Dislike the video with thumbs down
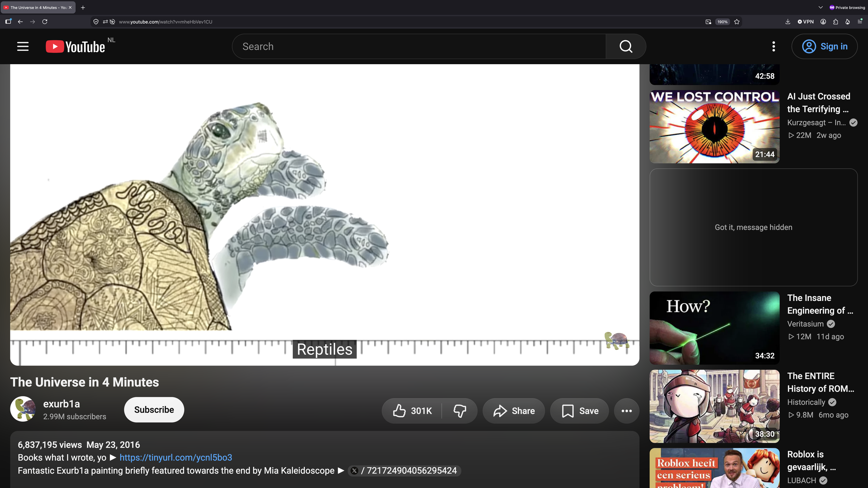The height and width of the screenshot is (488, 868). point(460,411)
